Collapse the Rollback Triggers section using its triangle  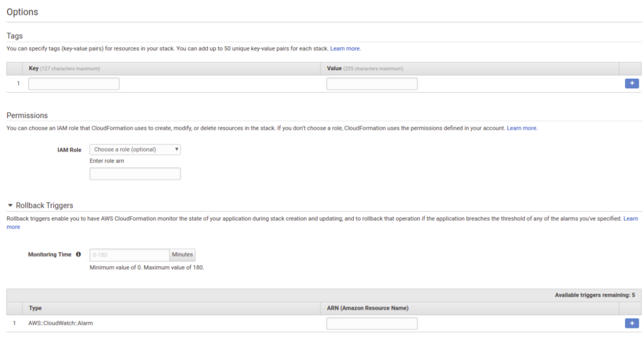[x=10, y=206]
